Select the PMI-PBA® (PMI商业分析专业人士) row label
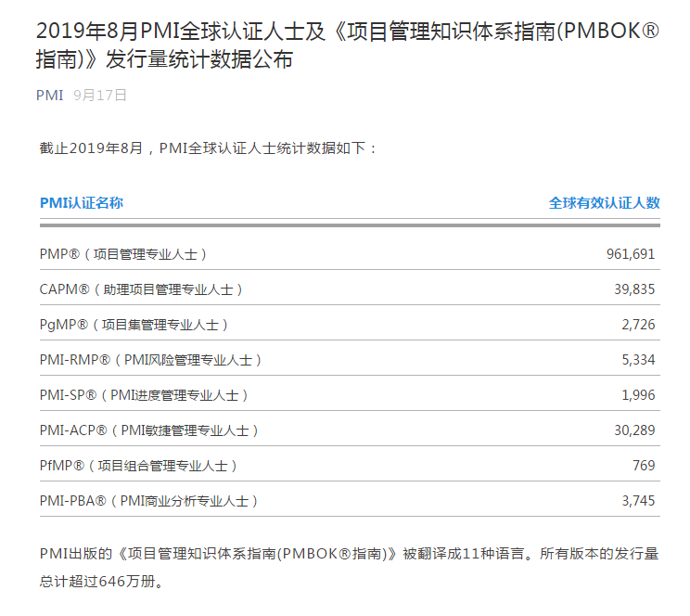This screenshot has width=690, height=616. tap(148, 501)
